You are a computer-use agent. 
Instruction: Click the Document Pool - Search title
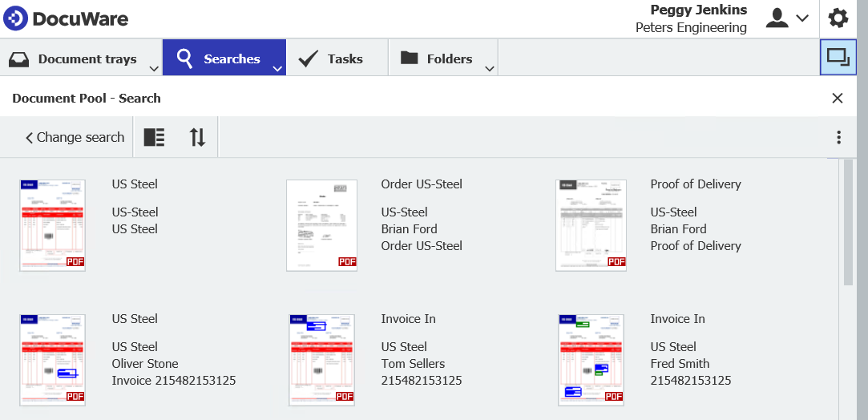[87, 99]
